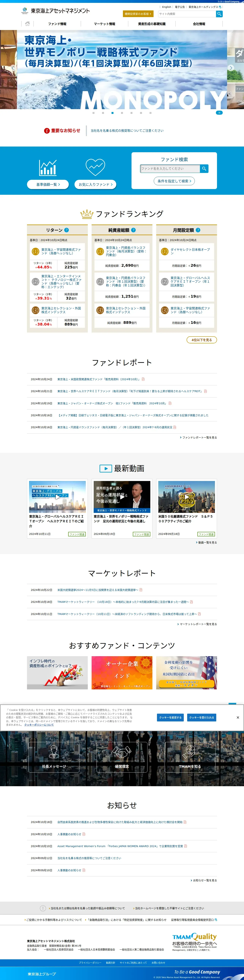Open PDF icon of 2024年10月24日 fund report
This screenshot has height=980, width=244.
pos(143,379)
